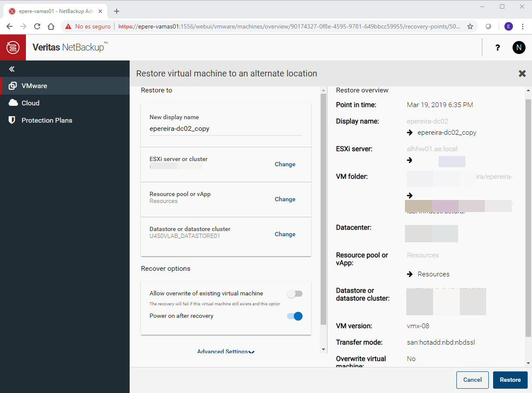Click scroll-up arrow of Restore to panel
Image resolution: width=532 pixels, height=393 pixels.
pos(323,89)
